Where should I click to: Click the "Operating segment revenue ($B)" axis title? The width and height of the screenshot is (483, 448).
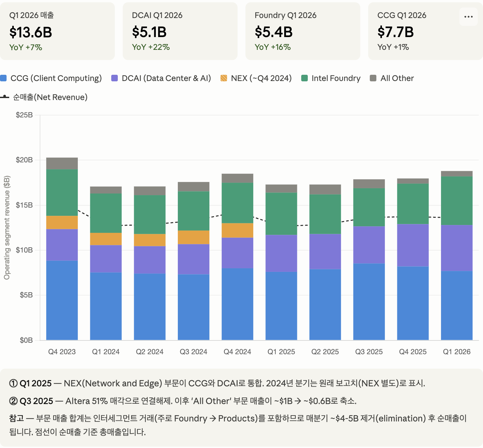pyautogui.click(x=7, y=228)
